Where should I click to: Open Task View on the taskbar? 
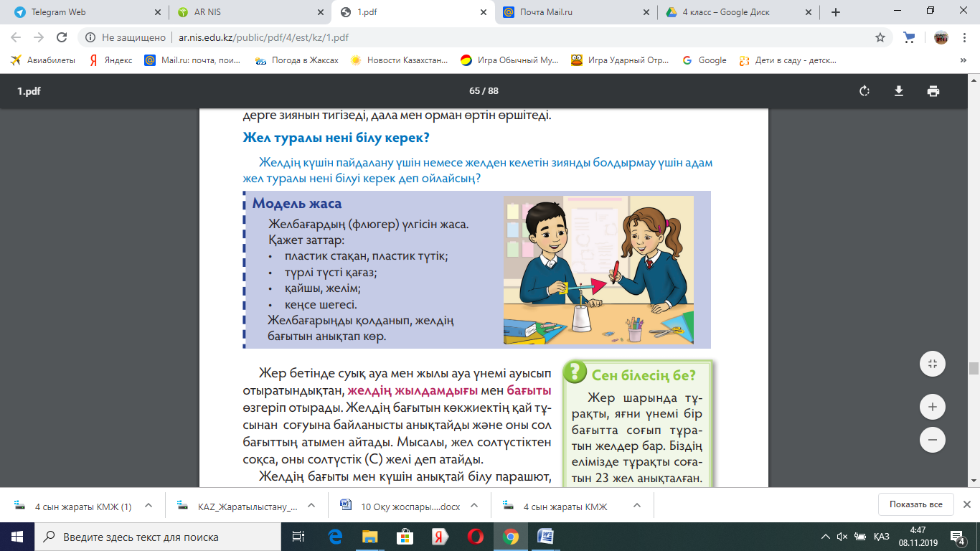[298, 537]
